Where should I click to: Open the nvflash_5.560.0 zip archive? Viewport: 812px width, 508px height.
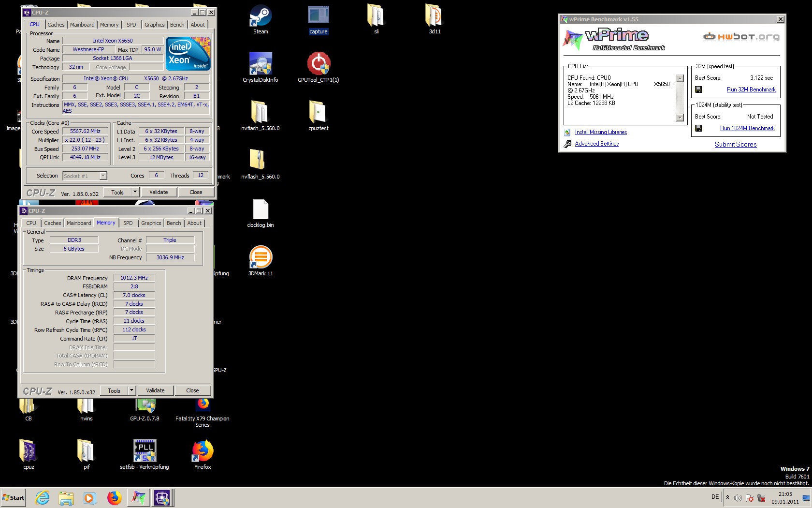pyautogui.click(x=261, y=164)
